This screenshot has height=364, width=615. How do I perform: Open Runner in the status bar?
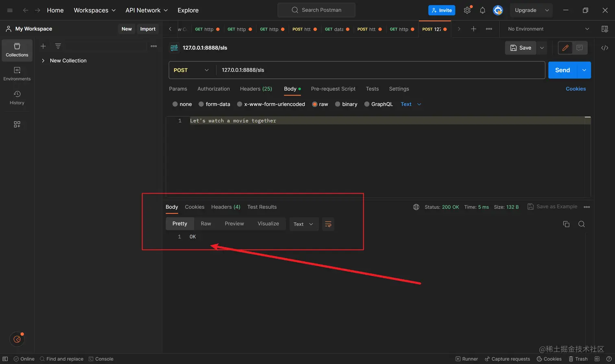(x=467, y=359)
